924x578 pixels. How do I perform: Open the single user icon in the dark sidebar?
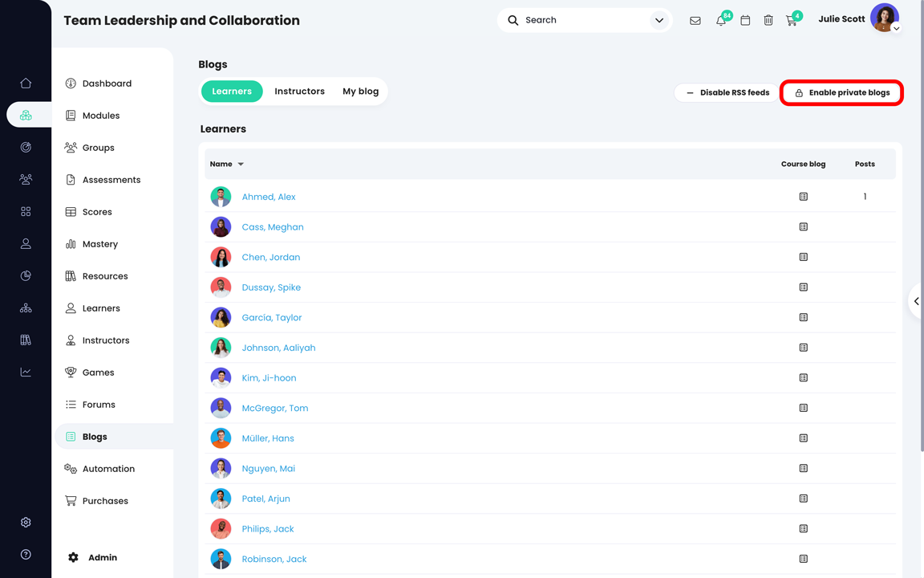[26, 243]
